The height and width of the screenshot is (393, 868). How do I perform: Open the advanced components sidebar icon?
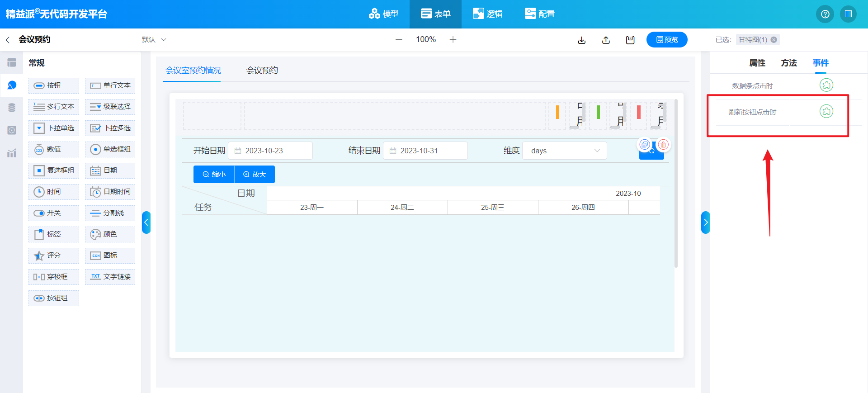pos(12,130)
